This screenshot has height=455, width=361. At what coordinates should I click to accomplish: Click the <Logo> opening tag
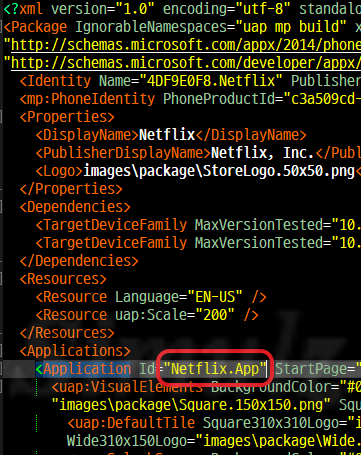(x=59, y=171)
